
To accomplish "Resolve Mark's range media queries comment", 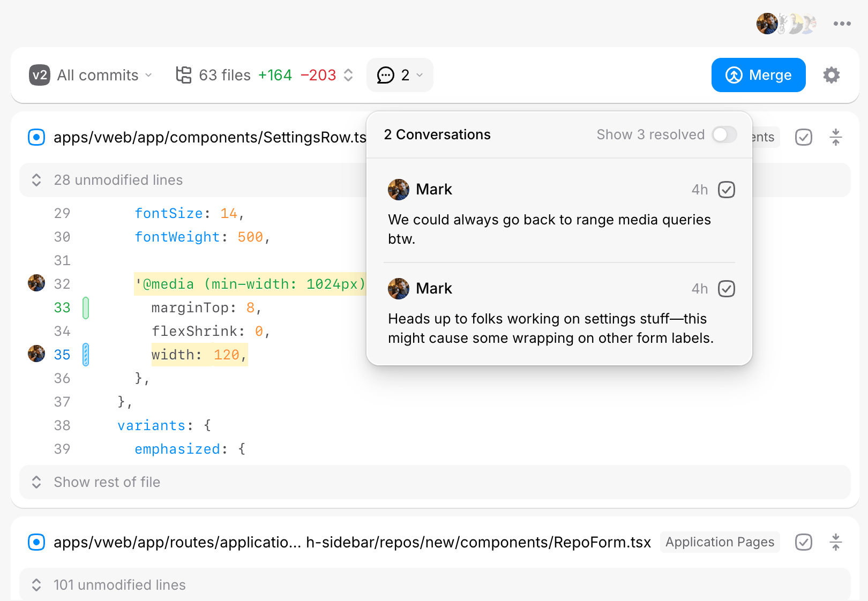I will point(726,190).
